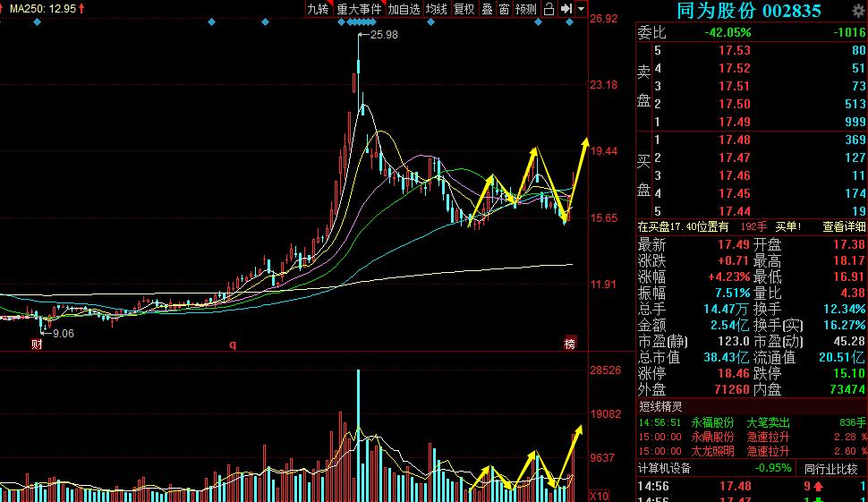Click the q marker on chart bottom
This screenshot has width=868, height=502.
click(x=233, y=345)
